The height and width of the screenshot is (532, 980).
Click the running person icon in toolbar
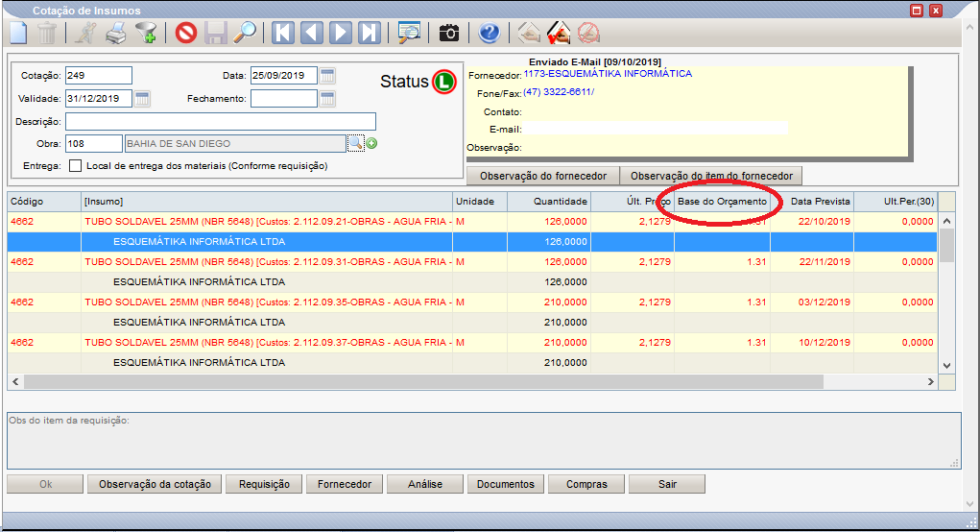click(85, 33)
